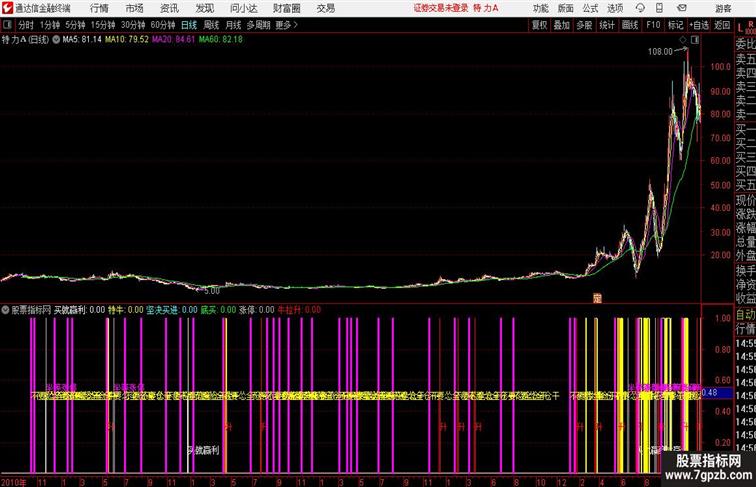Image resolution: width=756 pixels, height=487 pixels.
Task: Switch to the 15分钟 period tab
Action: pos(103,25)
